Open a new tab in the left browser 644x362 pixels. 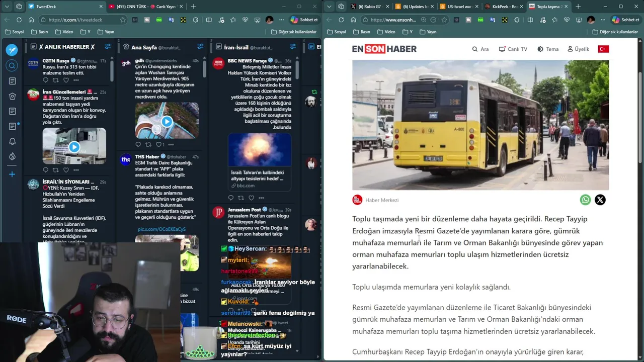tap(193, 7)
